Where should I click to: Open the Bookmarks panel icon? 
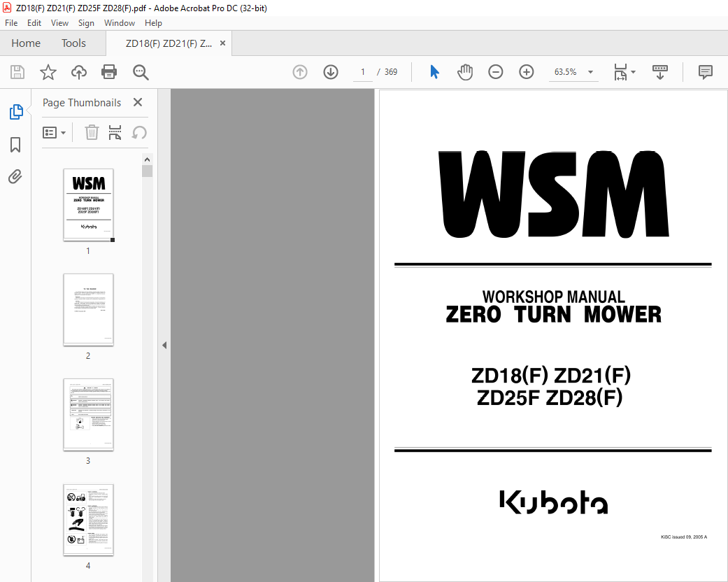[15, 145]
